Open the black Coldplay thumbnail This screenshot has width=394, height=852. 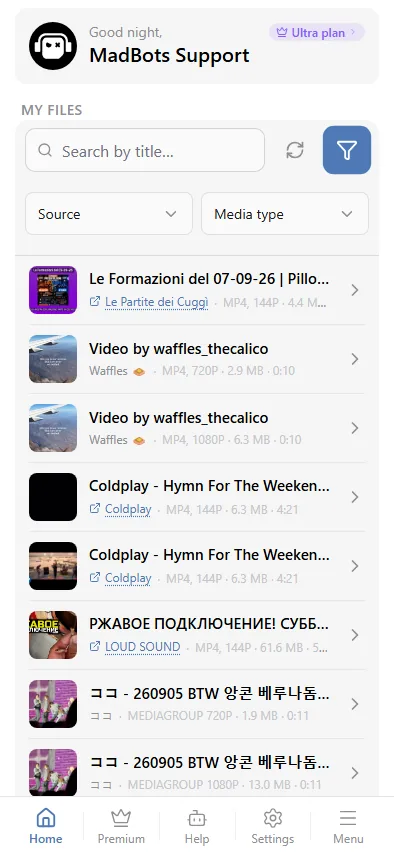coord(53,497)
